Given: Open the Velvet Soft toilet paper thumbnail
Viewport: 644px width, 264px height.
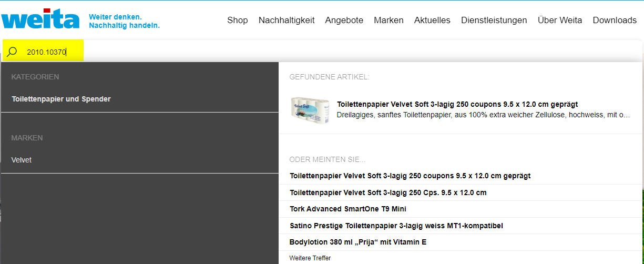Looking at the screenshot, I should coord(310,110).
